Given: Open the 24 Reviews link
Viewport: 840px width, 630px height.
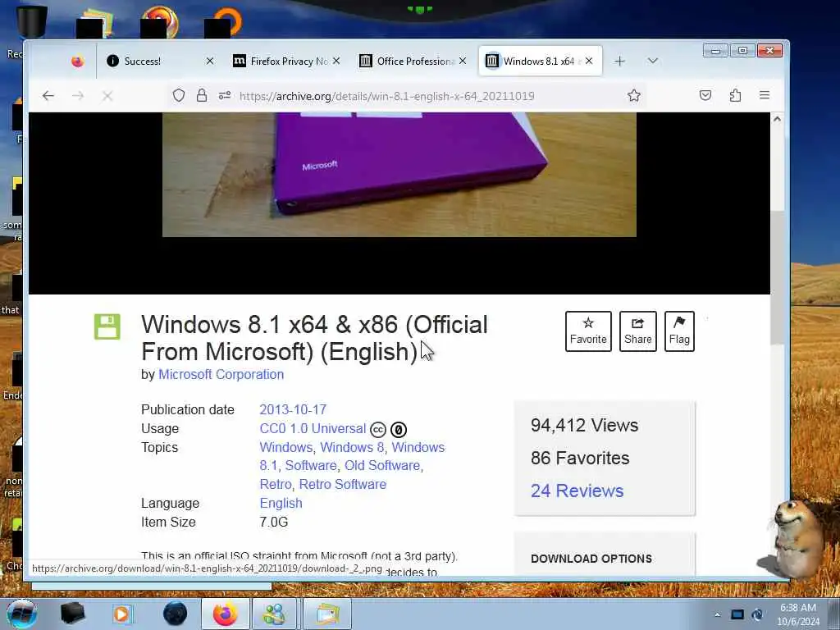Looking at the screenshot, I should [577, 491].
